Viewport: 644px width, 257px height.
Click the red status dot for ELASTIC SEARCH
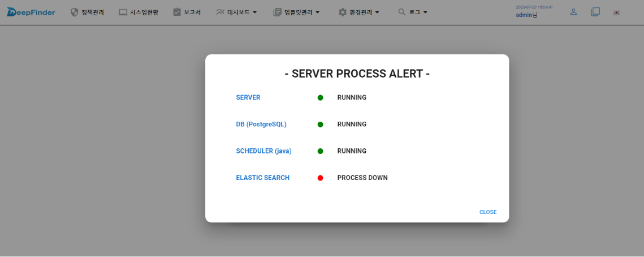tap(321, 178)
